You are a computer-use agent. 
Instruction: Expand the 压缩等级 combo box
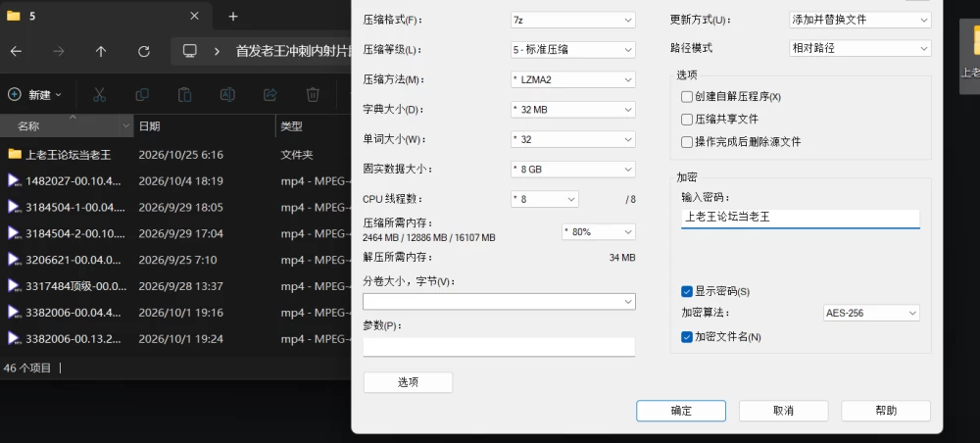(573, 49)
